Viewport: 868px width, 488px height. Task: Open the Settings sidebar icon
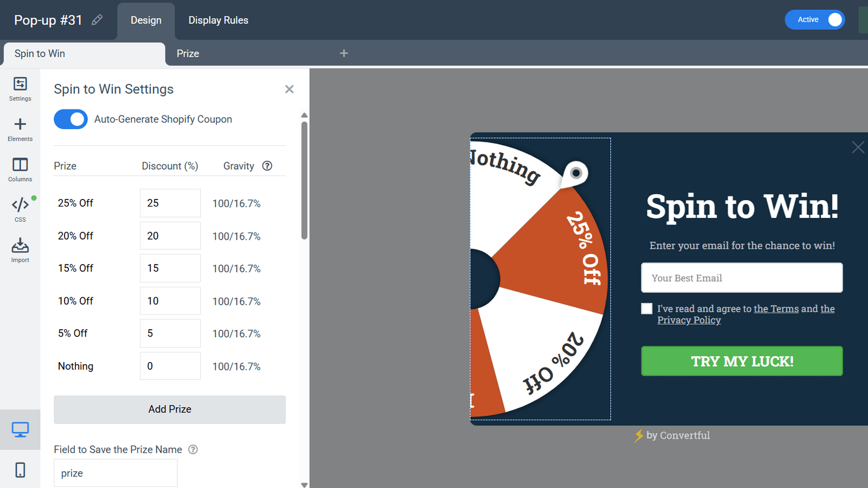click(x=20, y=89)
